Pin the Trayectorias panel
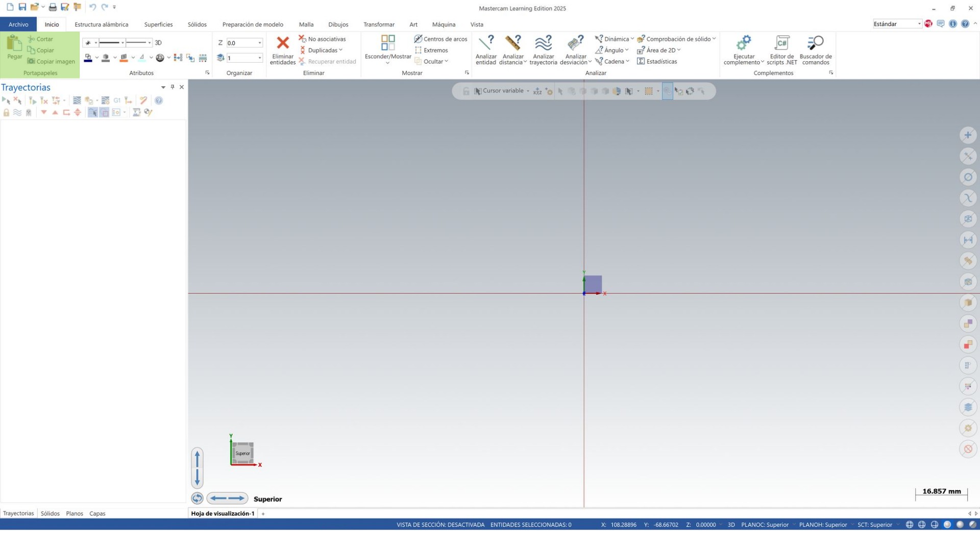The image size is (980, 551). tap(173, 87)
